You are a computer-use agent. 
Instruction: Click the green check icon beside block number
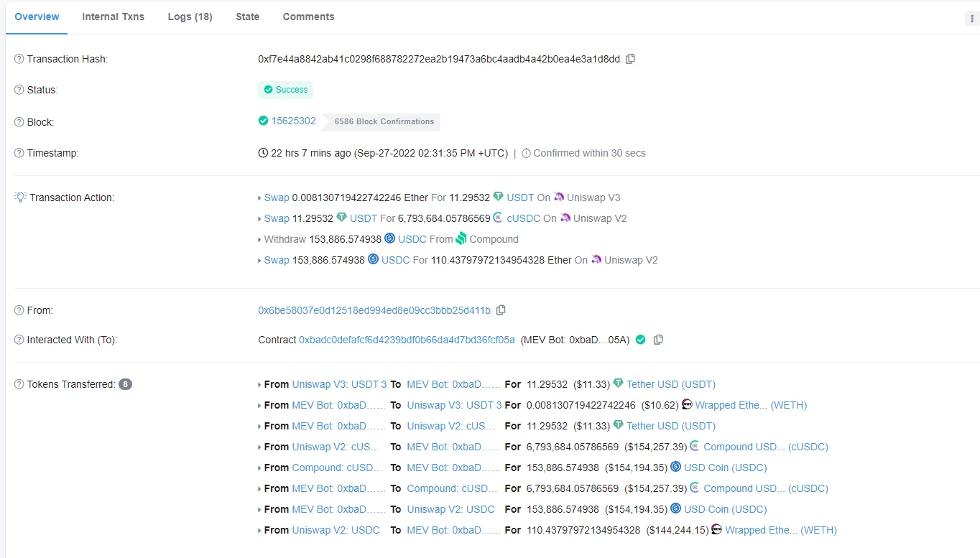[x=263, y=121]
